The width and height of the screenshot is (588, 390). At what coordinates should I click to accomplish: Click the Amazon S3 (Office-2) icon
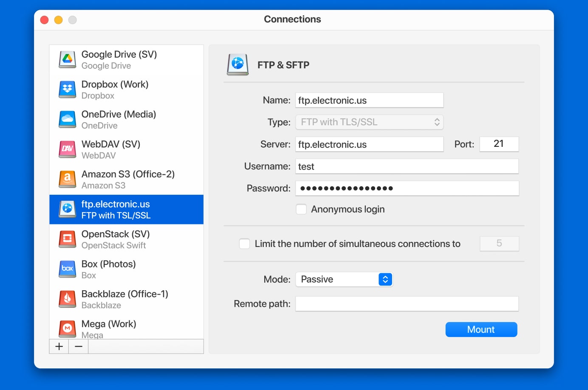coord(67,180)
